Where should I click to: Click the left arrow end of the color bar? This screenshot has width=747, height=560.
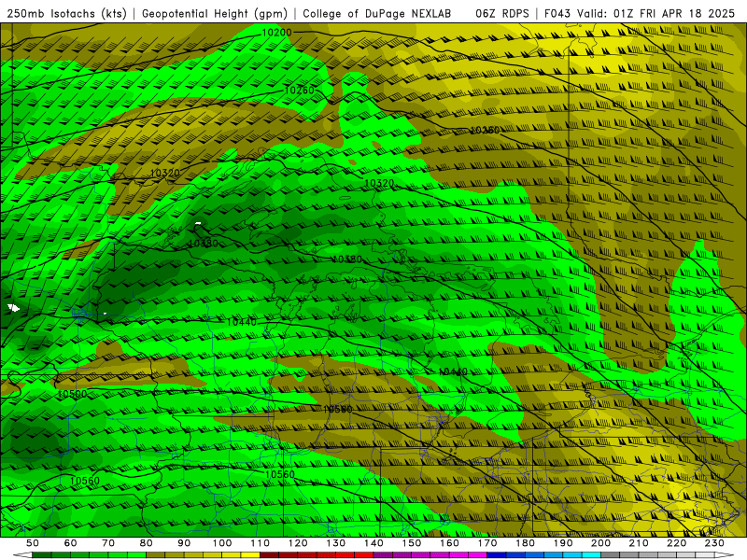point(22,554)
